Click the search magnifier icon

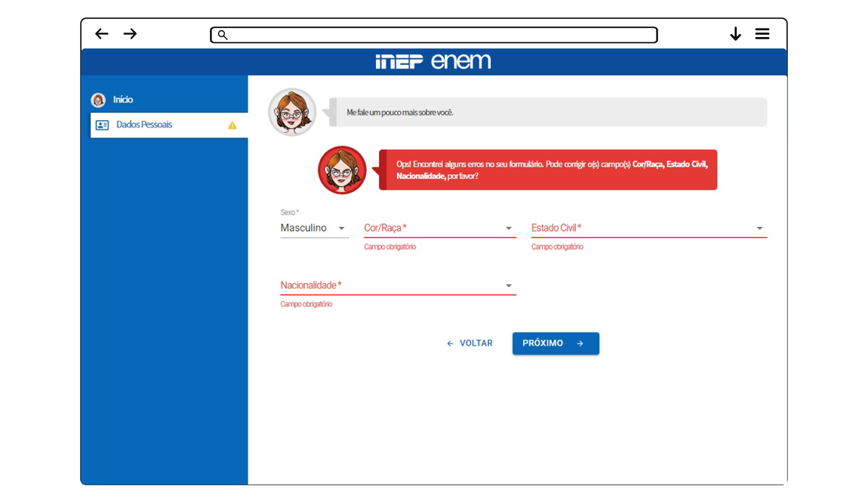coord(223,35)
